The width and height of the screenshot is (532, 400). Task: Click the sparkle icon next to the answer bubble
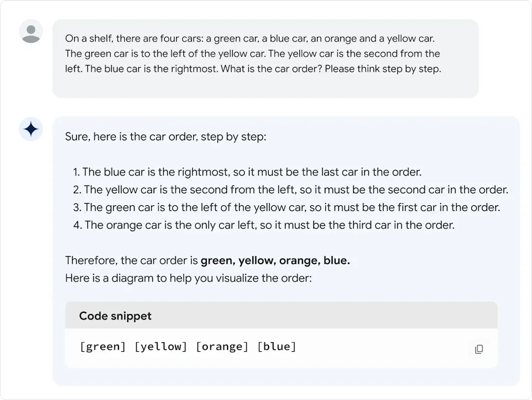tap(31, 129)
